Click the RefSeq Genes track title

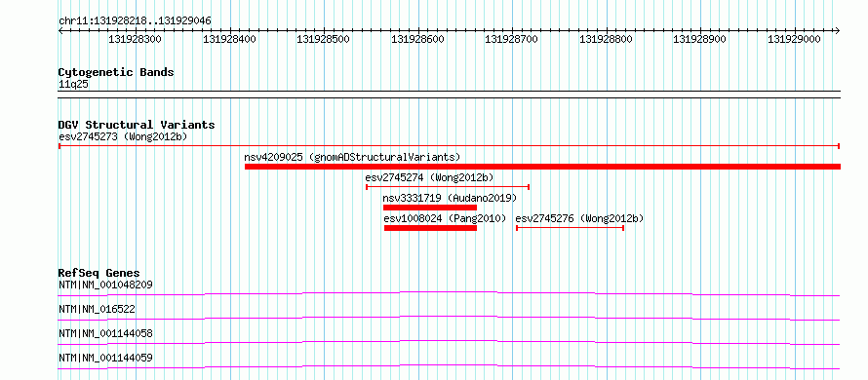[x=99, y=273]
